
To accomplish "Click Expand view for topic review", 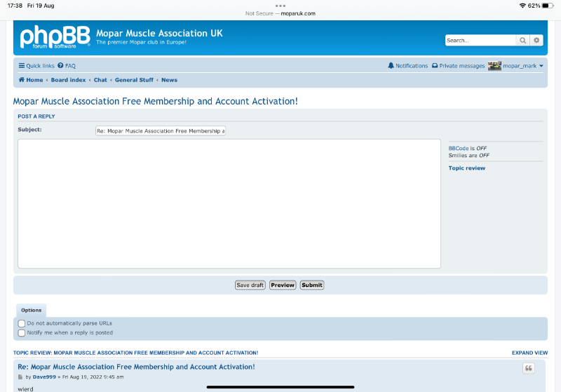I will 529,353.
